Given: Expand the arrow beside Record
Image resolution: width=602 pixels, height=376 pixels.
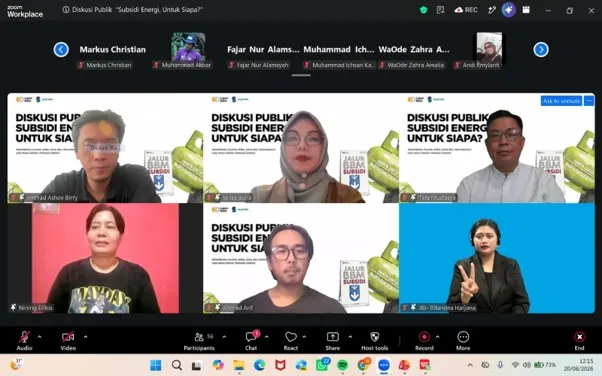Looking at the screenshot, I should 437,337.
